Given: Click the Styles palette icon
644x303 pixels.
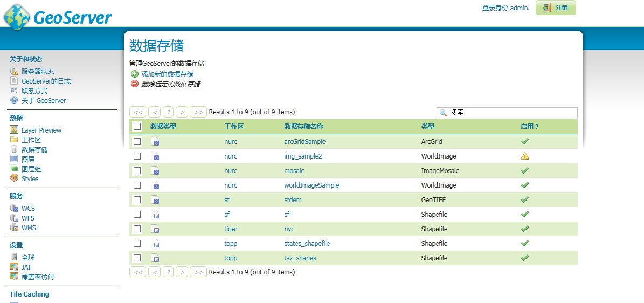Looking at the screenshot, I should [14, 178].
